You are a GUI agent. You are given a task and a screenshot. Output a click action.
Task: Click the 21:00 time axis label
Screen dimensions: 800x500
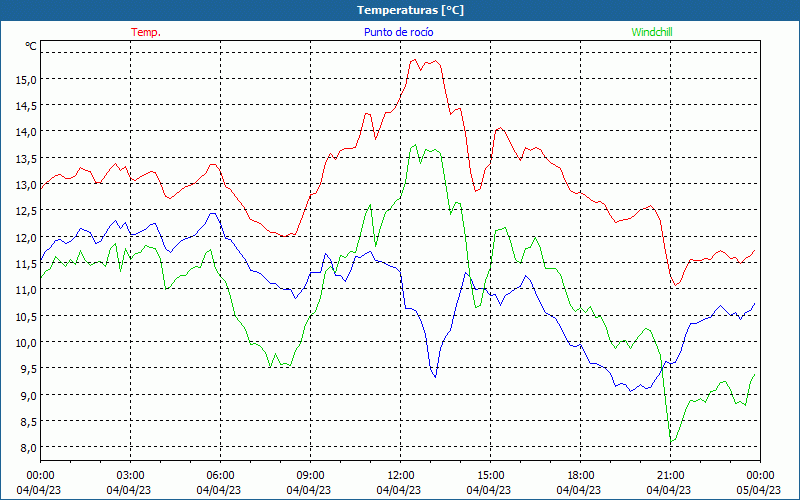pyautogui.click(x=670, y=476)
